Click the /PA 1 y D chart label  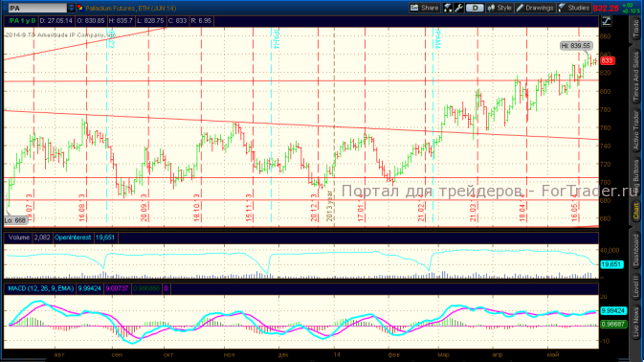21,20
